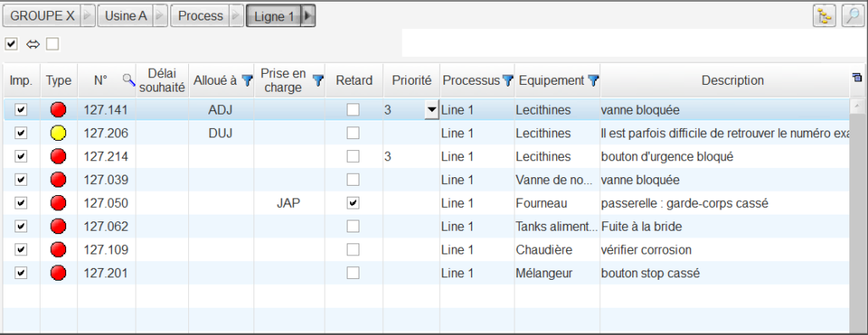Select the Usine A breadcrumb

tap(126, 16)
